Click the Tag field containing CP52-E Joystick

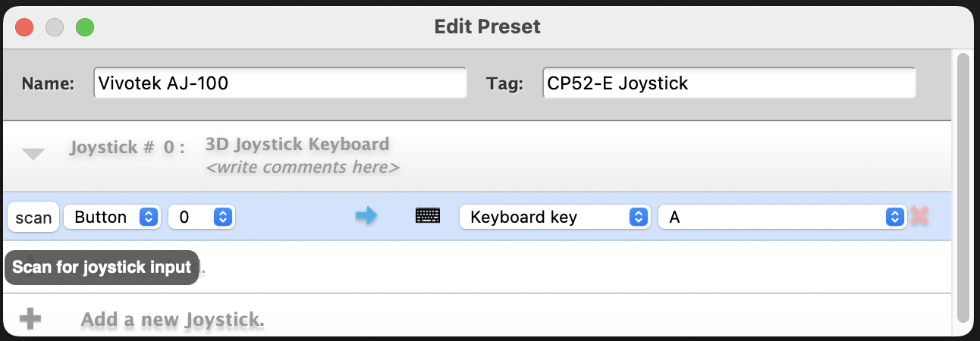pyautogui.click(x=729, y=83)
